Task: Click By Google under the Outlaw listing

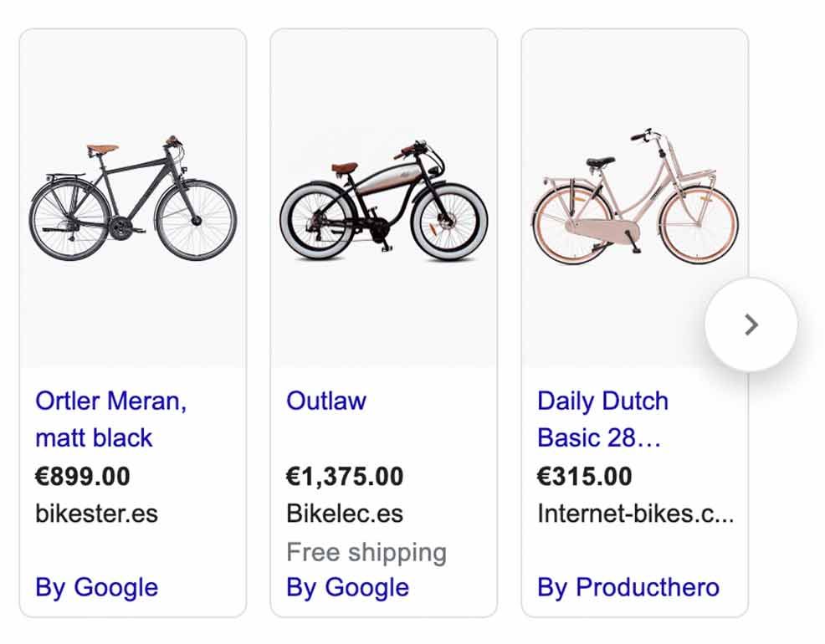Action: tap(346, 587)
